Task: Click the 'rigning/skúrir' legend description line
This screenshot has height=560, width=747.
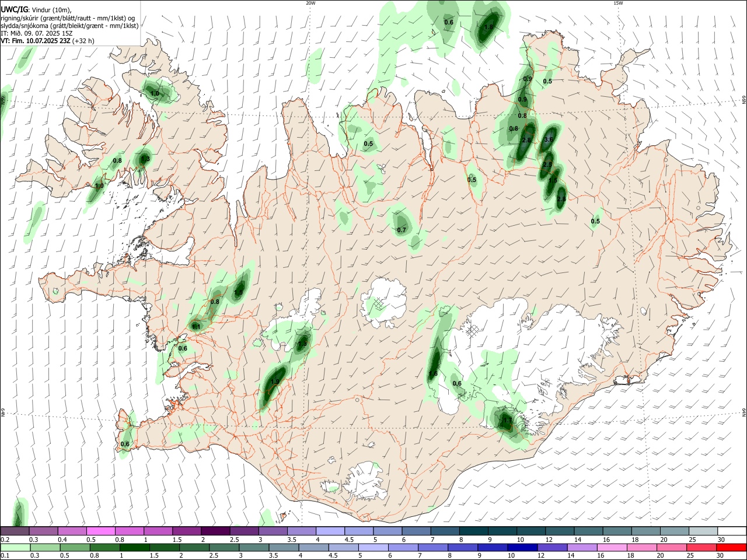Action: [x=68, y=18]
